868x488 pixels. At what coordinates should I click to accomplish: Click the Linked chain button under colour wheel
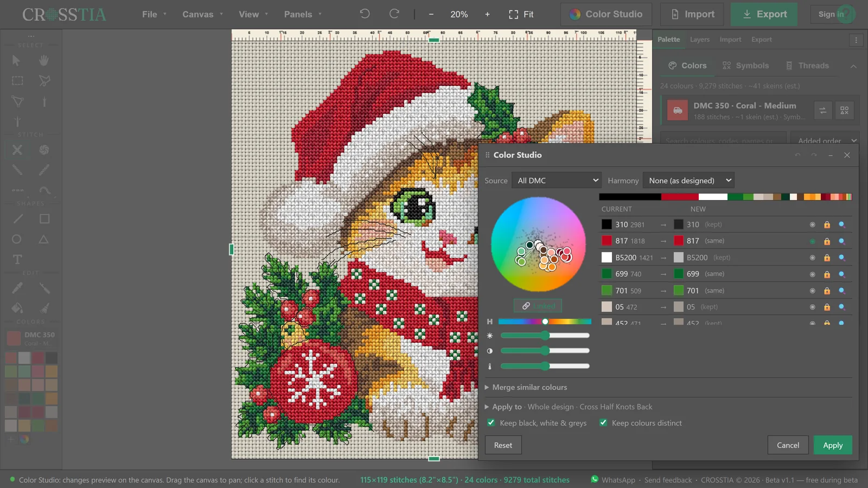pyautogui.click(x=538, y=306)
